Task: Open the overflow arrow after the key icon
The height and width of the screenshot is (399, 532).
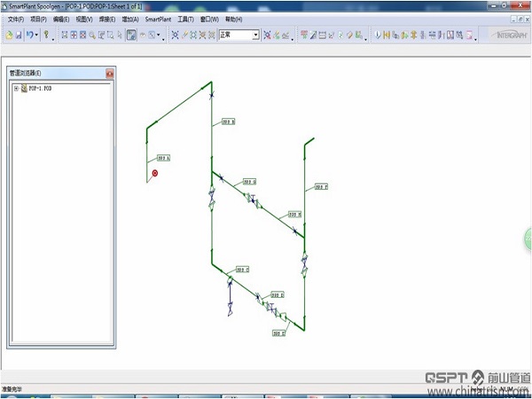Action: tap(53, 40)
